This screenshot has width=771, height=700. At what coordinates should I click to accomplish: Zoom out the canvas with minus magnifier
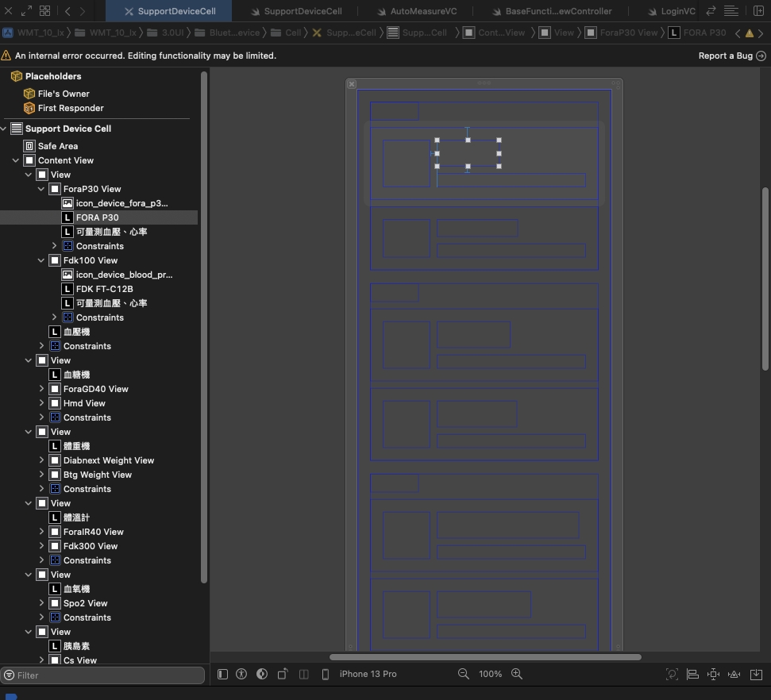pyautogui.click(x=464, y=674)
